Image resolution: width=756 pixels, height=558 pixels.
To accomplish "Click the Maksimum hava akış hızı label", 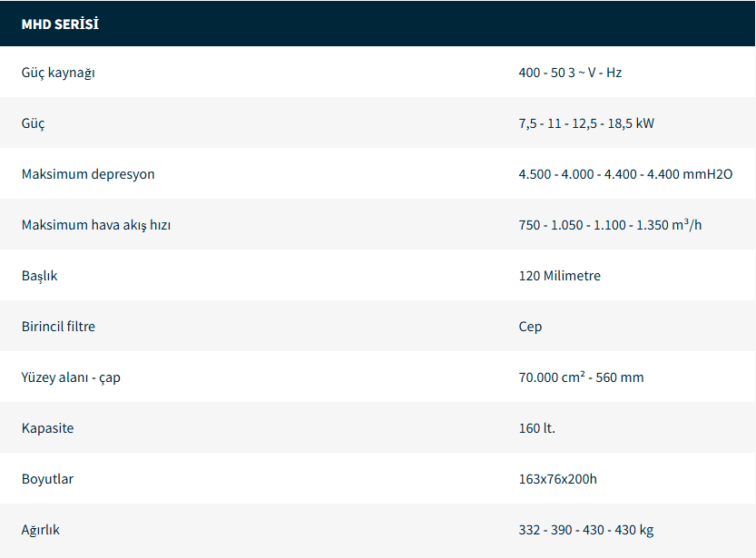I will tap(96, 225).
